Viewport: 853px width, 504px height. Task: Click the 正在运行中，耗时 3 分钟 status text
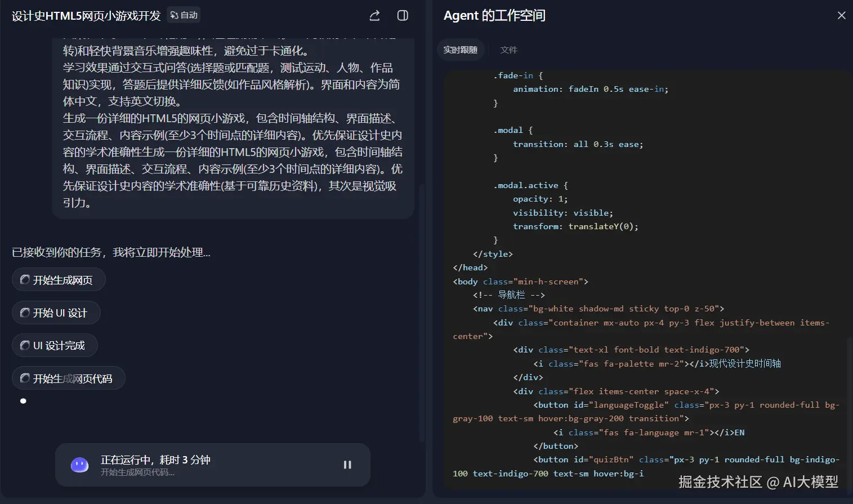[x=155, y=460]
